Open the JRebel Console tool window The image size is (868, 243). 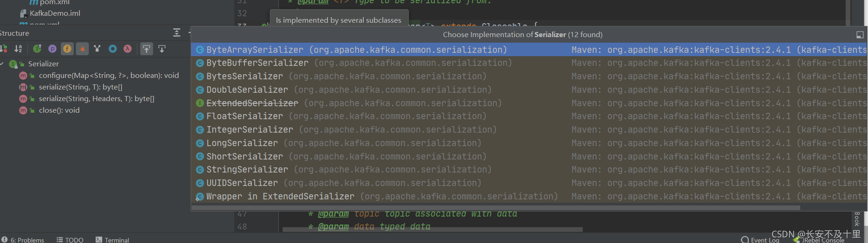tap(819, 240)
